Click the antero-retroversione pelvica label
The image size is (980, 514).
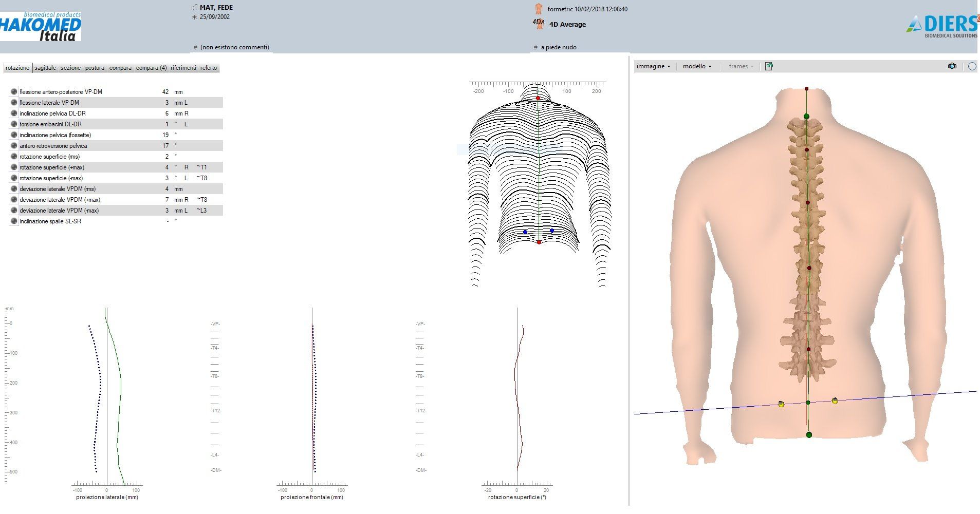point(53,146)
